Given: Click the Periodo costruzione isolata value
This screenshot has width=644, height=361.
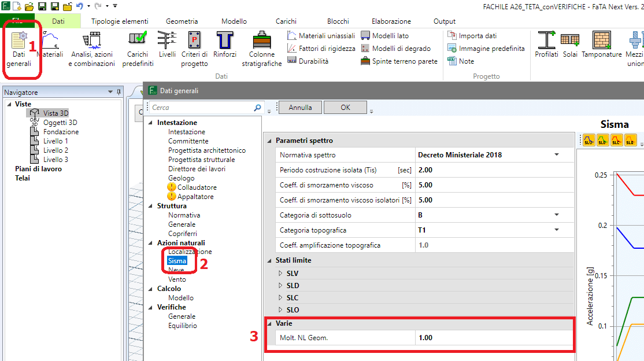Looking at the screenshot, I should tap(494, 170).
